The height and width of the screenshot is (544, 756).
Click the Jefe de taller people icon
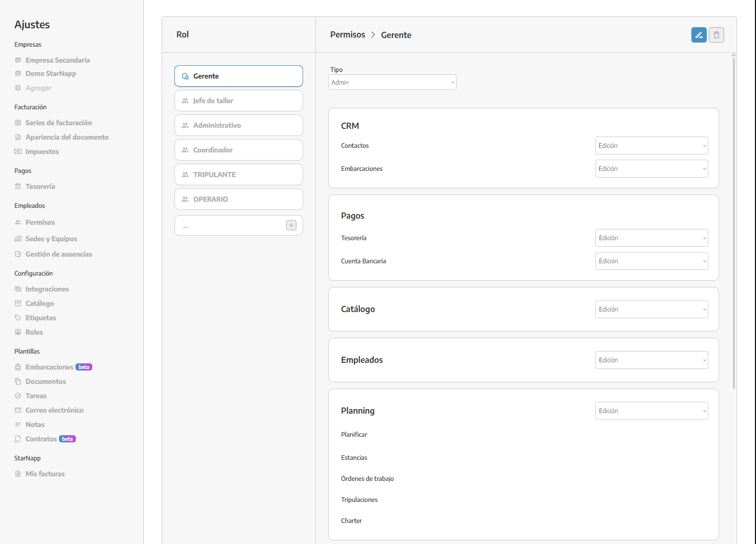click(x=186, y=101)
